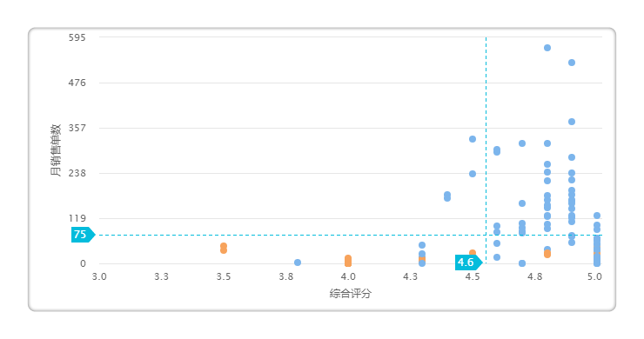The image size is (644, 339).
Task: Select the lone blue dot near 3.8 rating
Action: tap(298, 263)
